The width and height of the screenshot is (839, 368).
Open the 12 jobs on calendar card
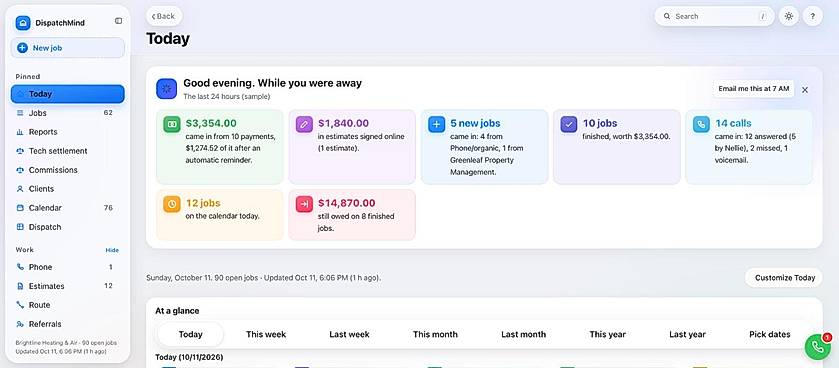(x=220, y=214)
